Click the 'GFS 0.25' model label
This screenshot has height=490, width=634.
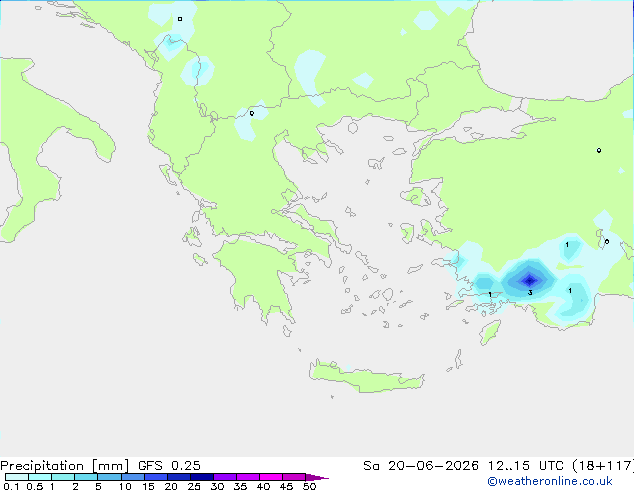169,466
